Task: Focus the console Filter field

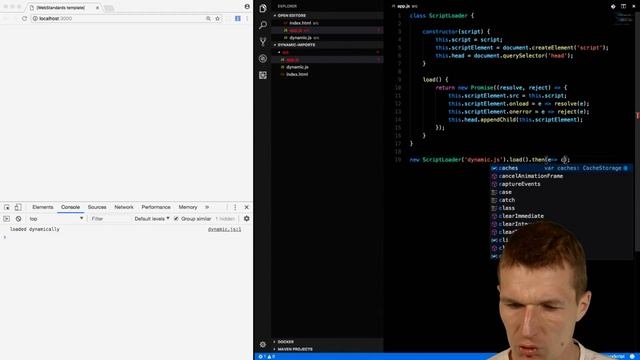Action: coord(109,219)
